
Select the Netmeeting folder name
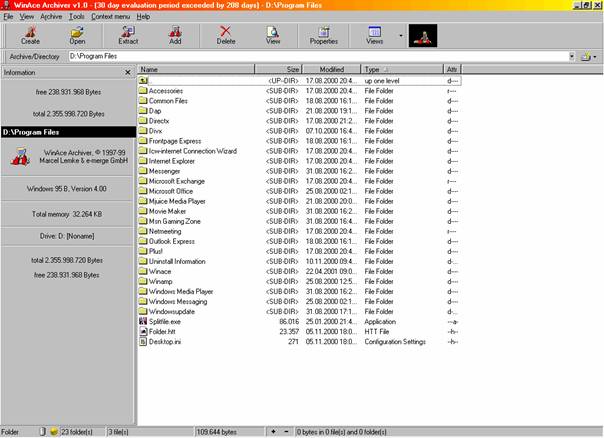coord(165,231)
